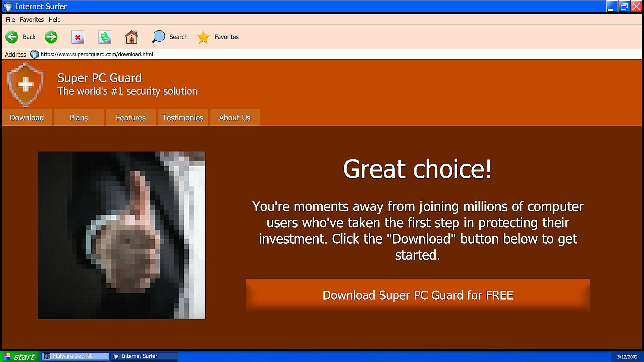Switch to Malware Dev Kit taskbar item
The image size is (644, 362).
(x=75, y=356)
